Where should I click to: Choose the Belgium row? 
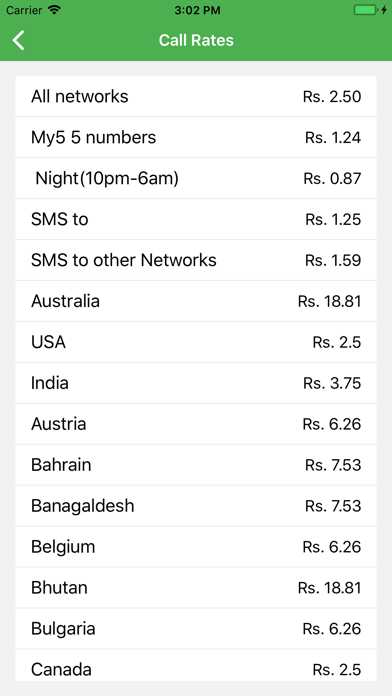click(196, 547)
